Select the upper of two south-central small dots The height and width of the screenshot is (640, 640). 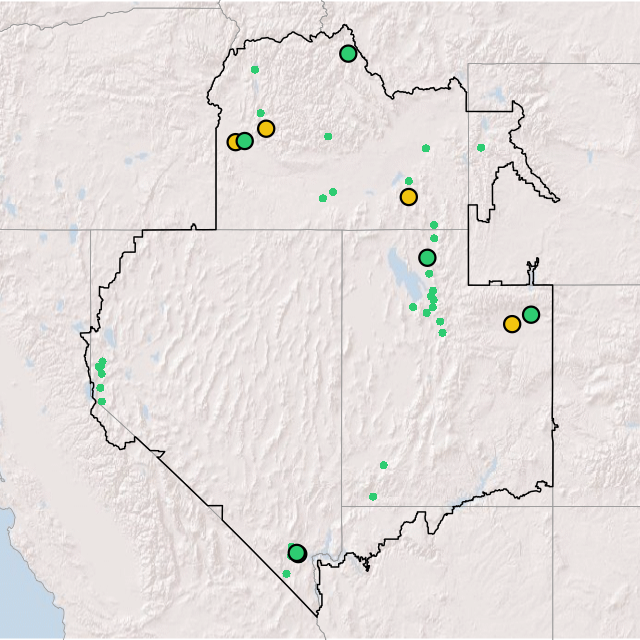pyautogui.click(x=383, y=464)
